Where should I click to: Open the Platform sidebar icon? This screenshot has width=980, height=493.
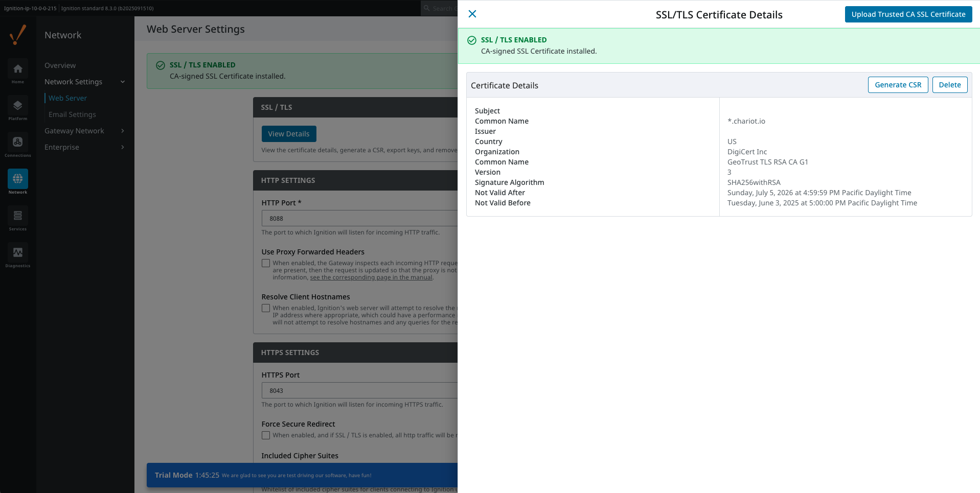point(18,109)
